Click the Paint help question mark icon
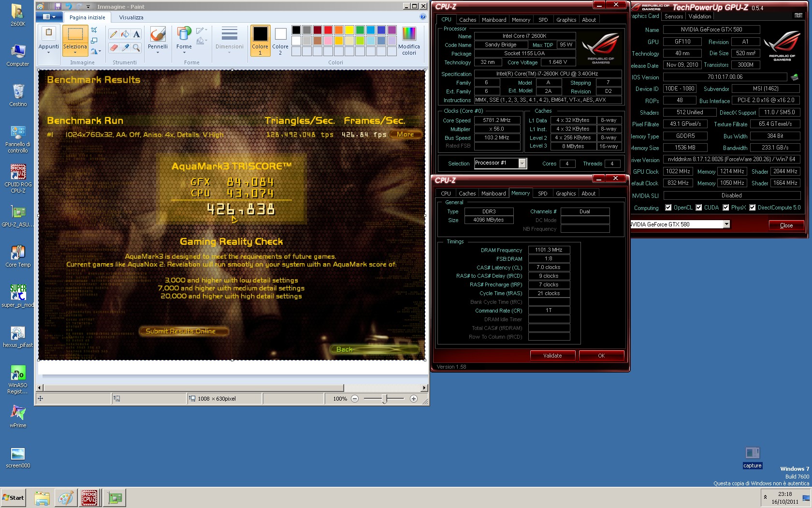The width and height of the screenshot is (812, 508). click(423, 17)
